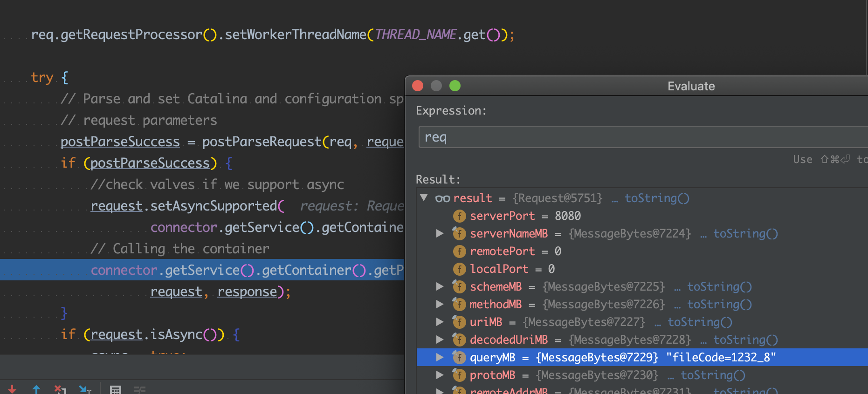The width and height of the screenshot is (868, 394).
Task: Select the remotePort = 0 row
Action: click(642, 251)
